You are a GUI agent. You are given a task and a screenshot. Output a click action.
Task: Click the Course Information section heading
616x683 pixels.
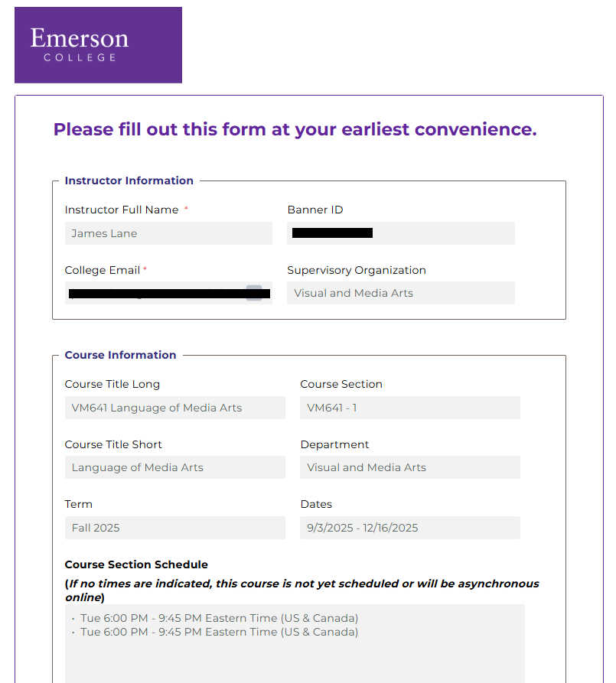pyautogui.click(x=120, y=355)
